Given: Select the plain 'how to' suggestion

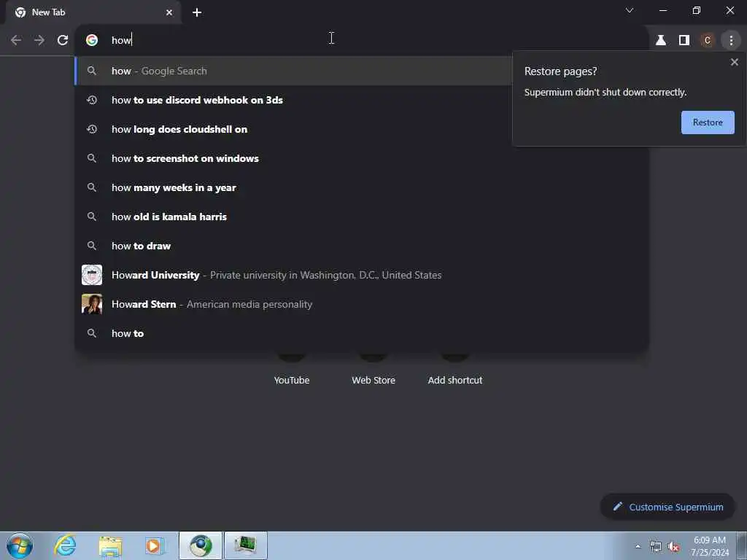Looking at the screenshot, I should point(362,333).
